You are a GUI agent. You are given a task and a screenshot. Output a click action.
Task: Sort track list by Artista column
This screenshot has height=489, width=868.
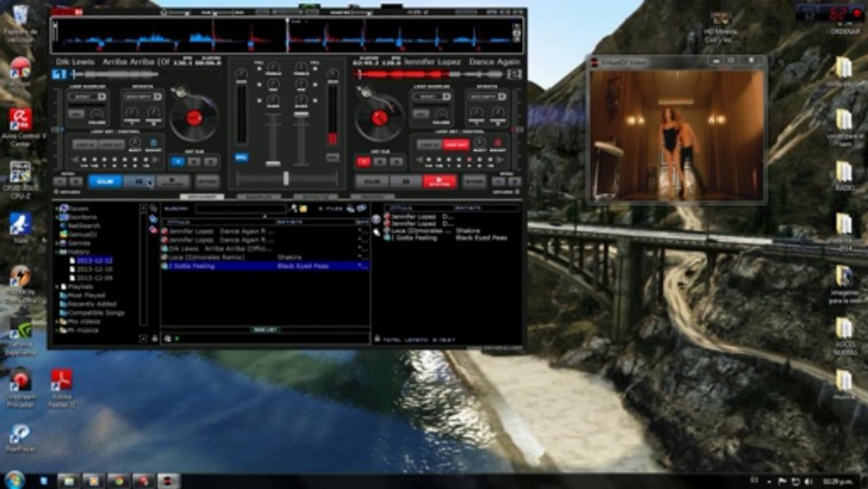315,222
